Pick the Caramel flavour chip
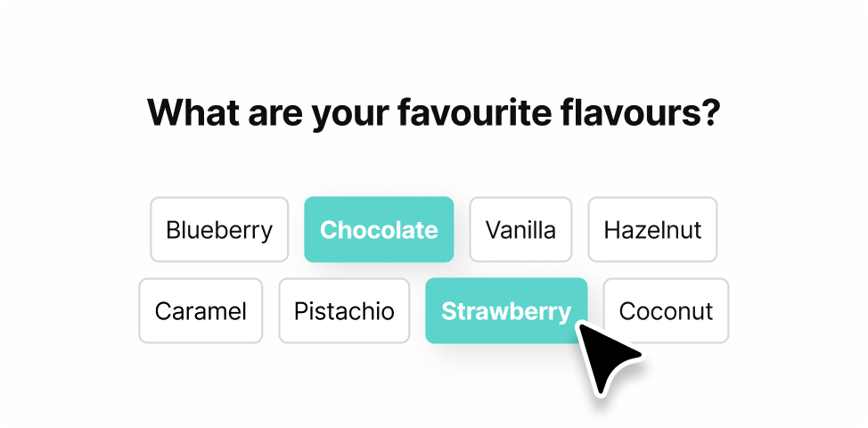Viewport: 868px width, 428px height. click(201, 311)
